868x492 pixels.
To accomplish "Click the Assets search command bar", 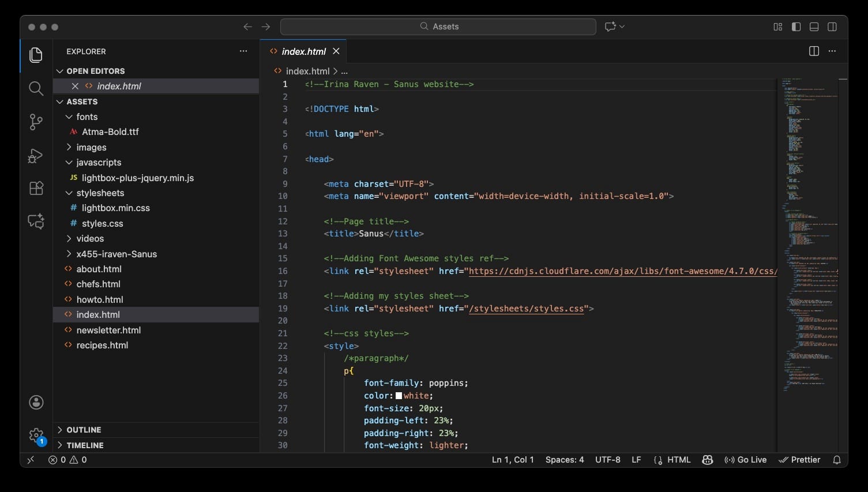I will (438, 27).
